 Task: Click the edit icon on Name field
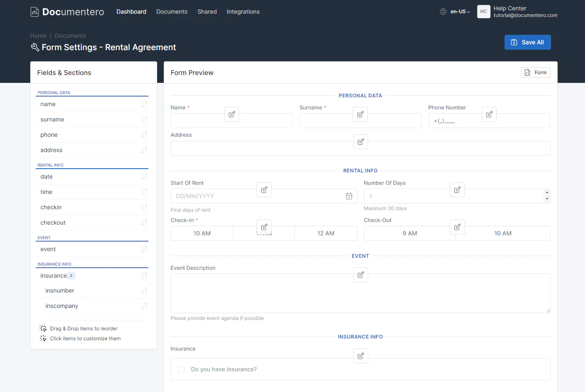[232, 114]
